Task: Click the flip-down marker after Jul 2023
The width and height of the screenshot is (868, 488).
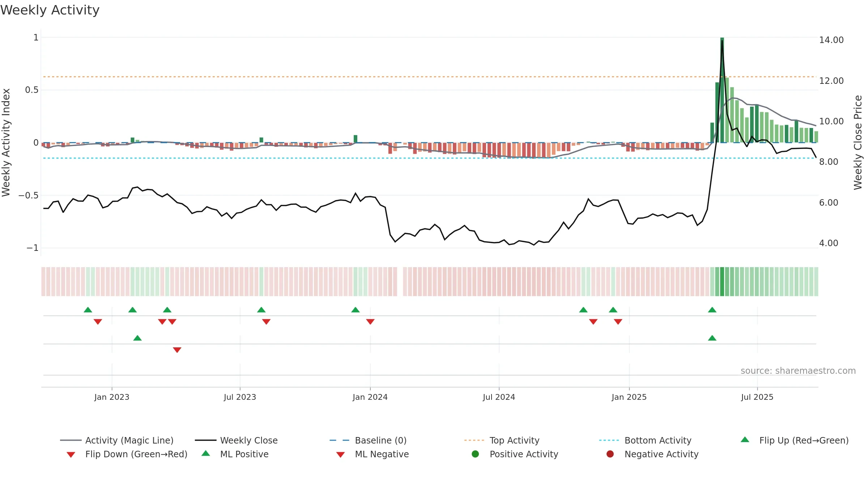Action: pyautogui.click(x=267, y=322)
